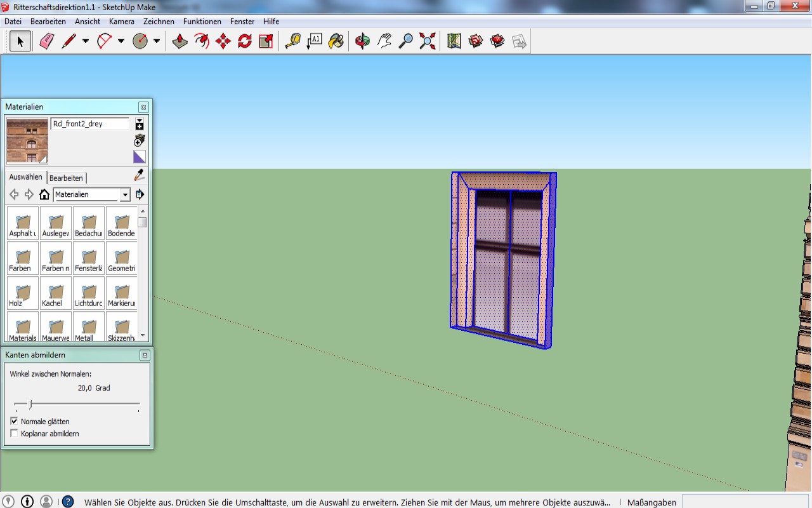Expand the line tool dropdown arrow
Image resolution: width=812 pixels, height=508 pixels.
86,42
